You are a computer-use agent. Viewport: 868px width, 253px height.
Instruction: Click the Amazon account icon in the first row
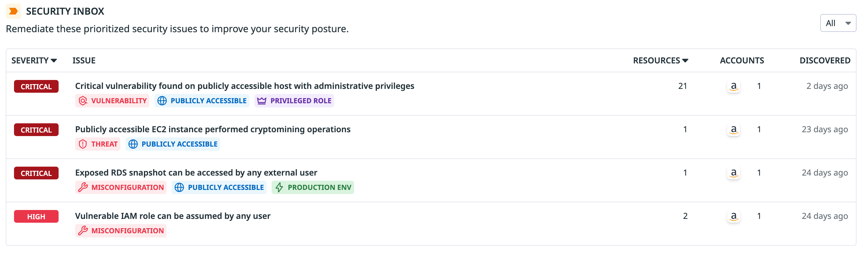point(733,87)
